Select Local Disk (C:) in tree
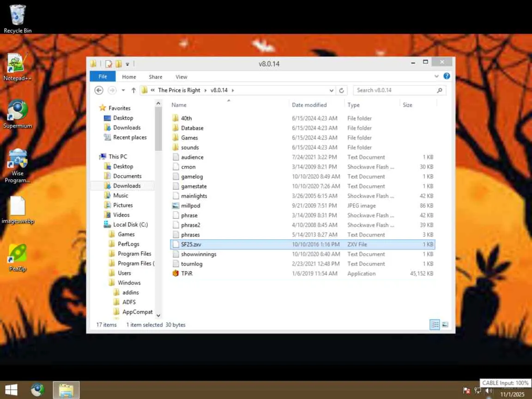 (130, 224)
